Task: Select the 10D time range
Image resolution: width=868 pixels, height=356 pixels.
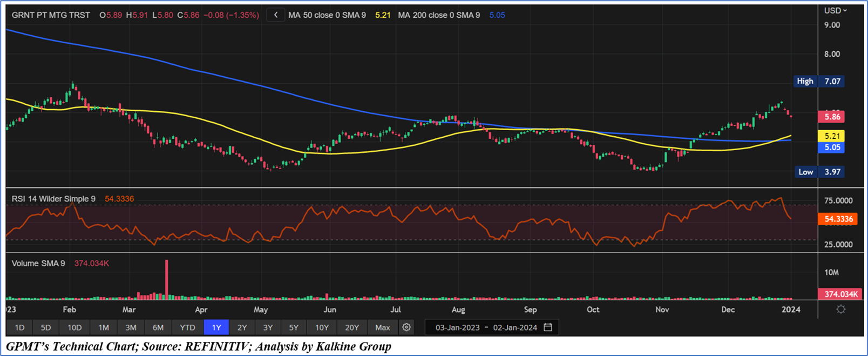Action: [74, 327]
